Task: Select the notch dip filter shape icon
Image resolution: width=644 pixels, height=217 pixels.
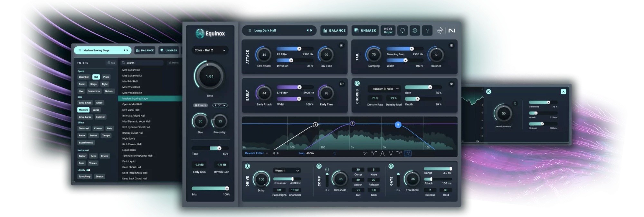Action: point(391,153)
